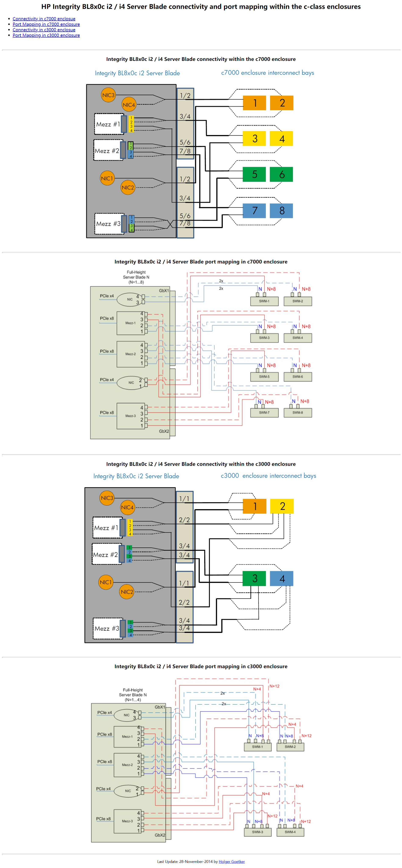
Task: Click orange bay 1 in c3000 connectivity diagram
Action: (255, 506)
